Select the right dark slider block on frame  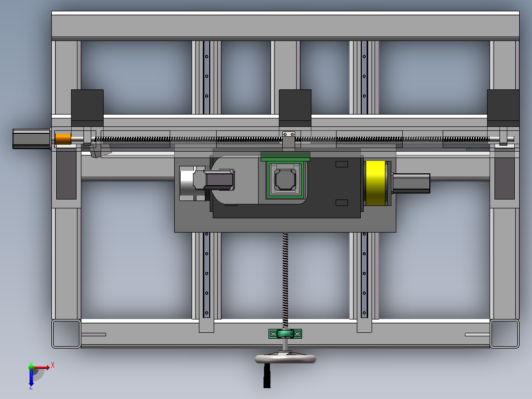point(504,174)
